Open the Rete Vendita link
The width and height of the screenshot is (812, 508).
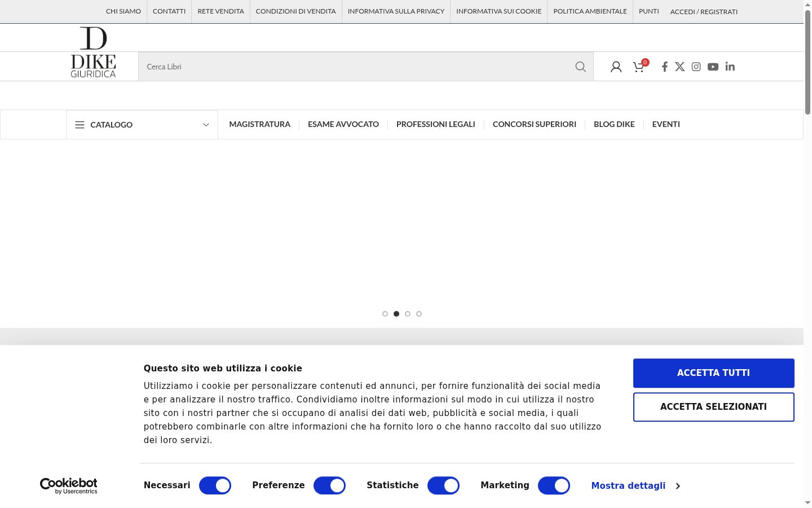[x=221, y=11]
